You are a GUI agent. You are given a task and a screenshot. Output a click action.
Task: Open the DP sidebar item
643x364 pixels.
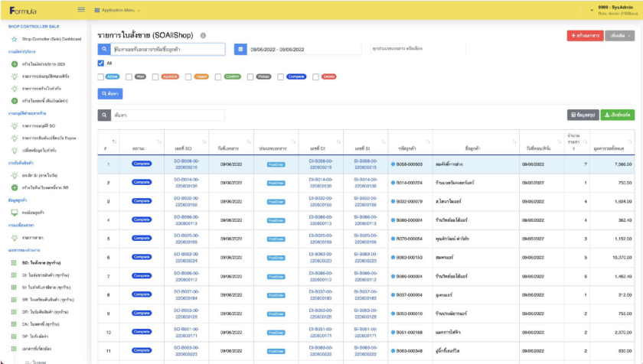(x=35, y=336)
